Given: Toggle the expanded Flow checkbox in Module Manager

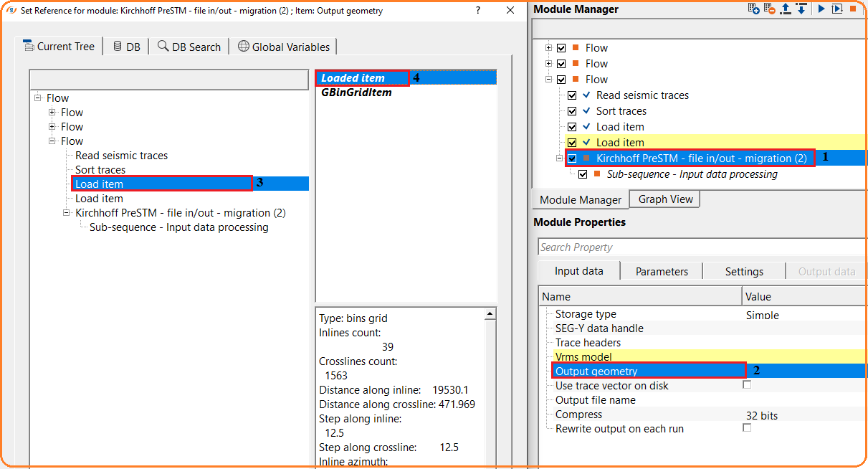Looking at the screenshot, I should pos(561,80).
